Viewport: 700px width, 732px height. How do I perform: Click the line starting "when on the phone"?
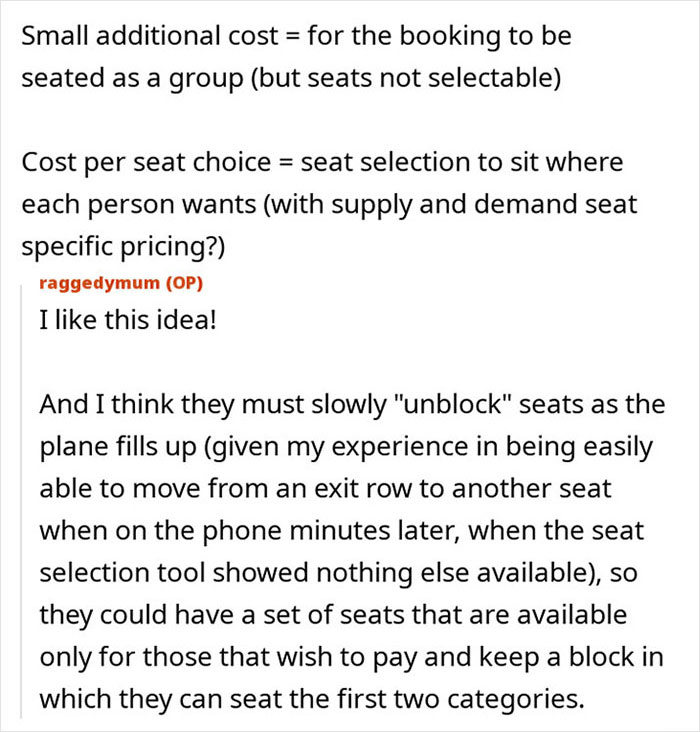(x=342, y=531)
